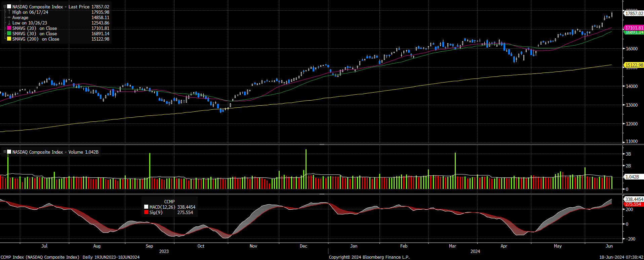The height and width of the screenshot is (260, 644).
Task: Click the 3B volume axis label
Action: coord(628,154)
